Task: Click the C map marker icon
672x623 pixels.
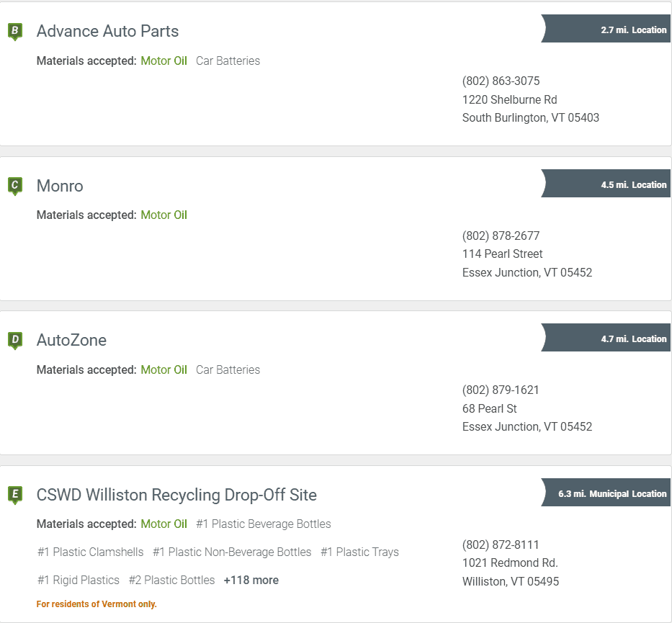Action: point(14,186)
